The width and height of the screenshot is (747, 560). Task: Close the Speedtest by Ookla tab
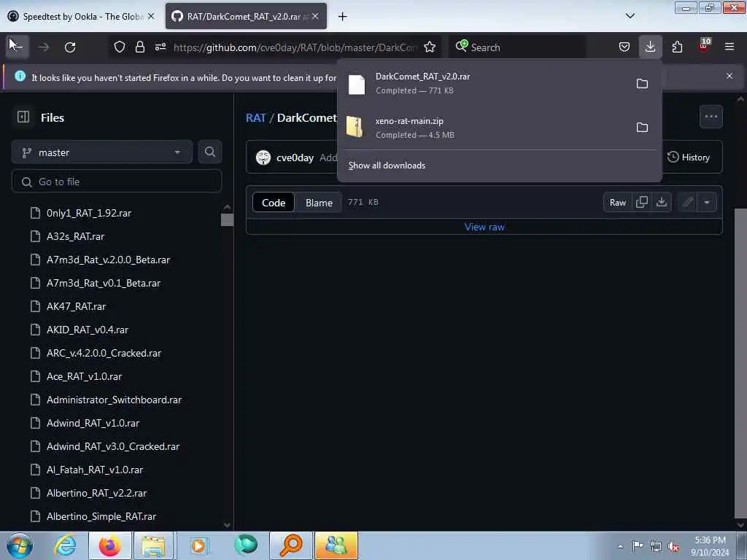pos(151,16)
